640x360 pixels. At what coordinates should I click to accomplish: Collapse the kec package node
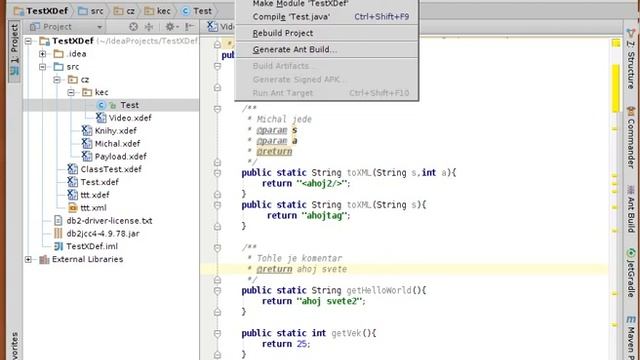pyautogui.click(x=71, y=92)
